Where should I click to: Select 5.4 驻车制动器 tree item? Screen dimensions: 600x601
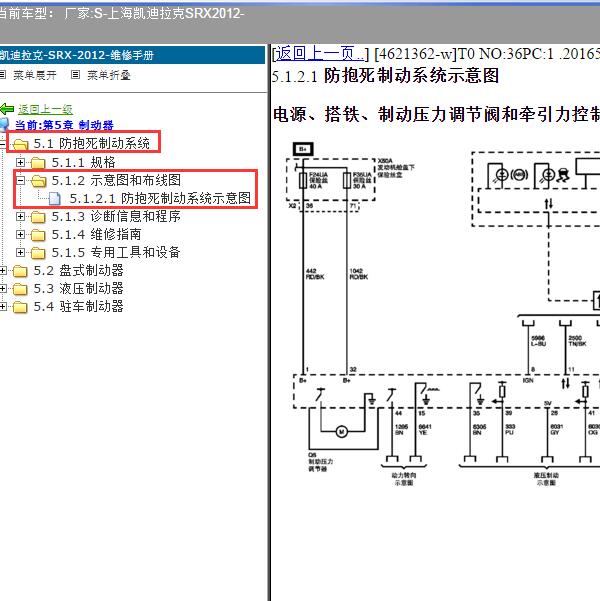point(79,307)
